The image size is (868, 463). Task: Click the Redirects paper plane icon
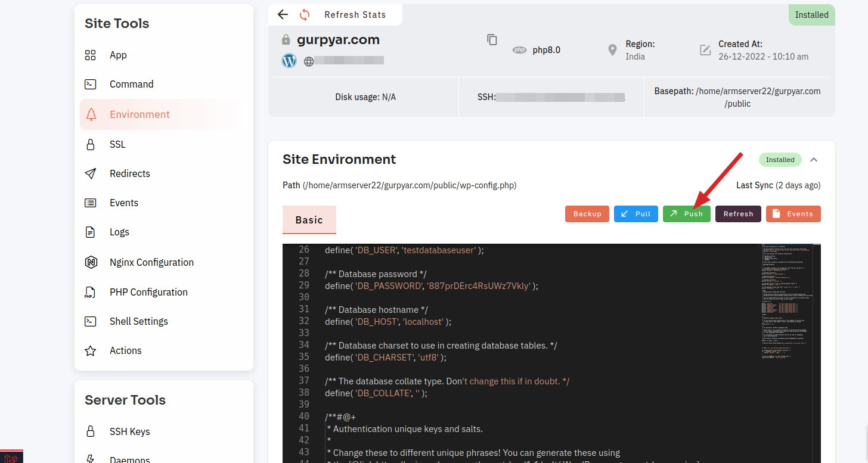91,173
